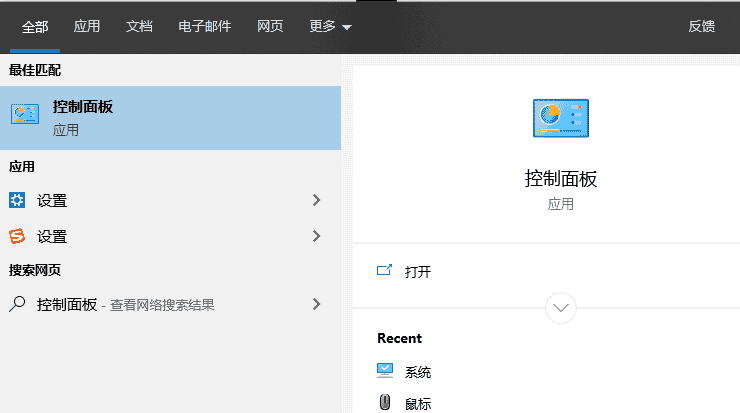Open the 更多 dropdown menu
Screen dimensions: 740x413
pyautogui.click(x=331, y=27)
